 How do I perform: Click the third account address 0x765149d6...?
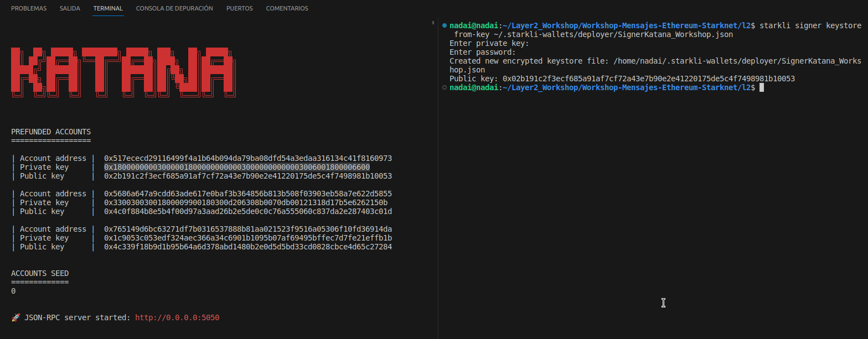point(248,230)
